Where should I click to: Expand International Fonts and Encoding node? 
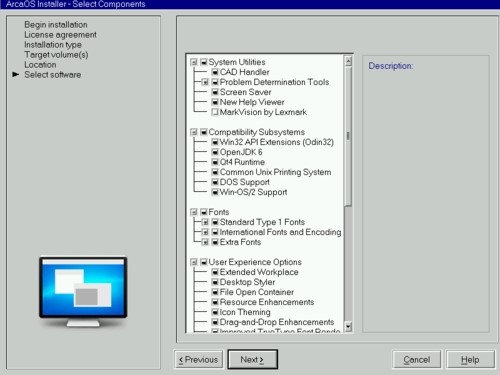(x=205, y=232)
